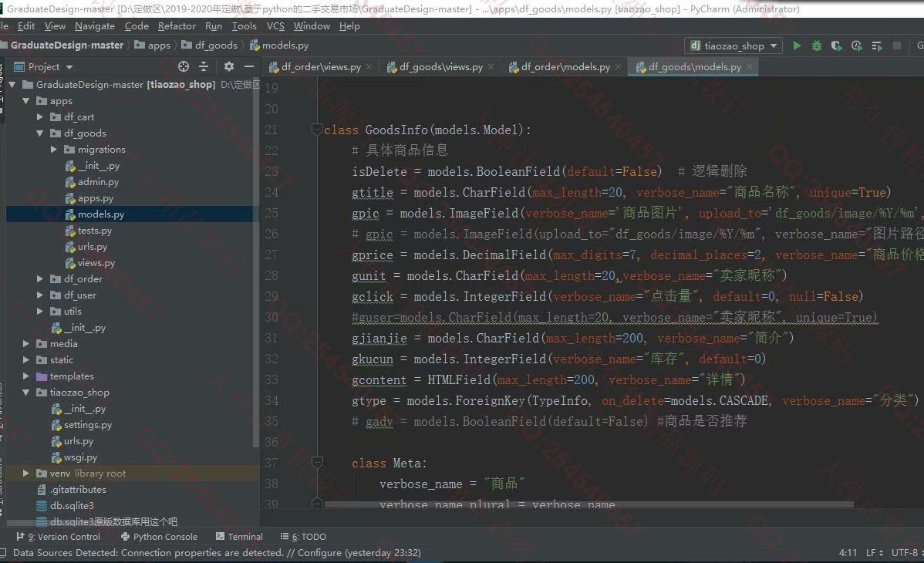Open tiaozao_shop run configuration dropdown
The image size is (924, 563).
(x=733, y=46)
